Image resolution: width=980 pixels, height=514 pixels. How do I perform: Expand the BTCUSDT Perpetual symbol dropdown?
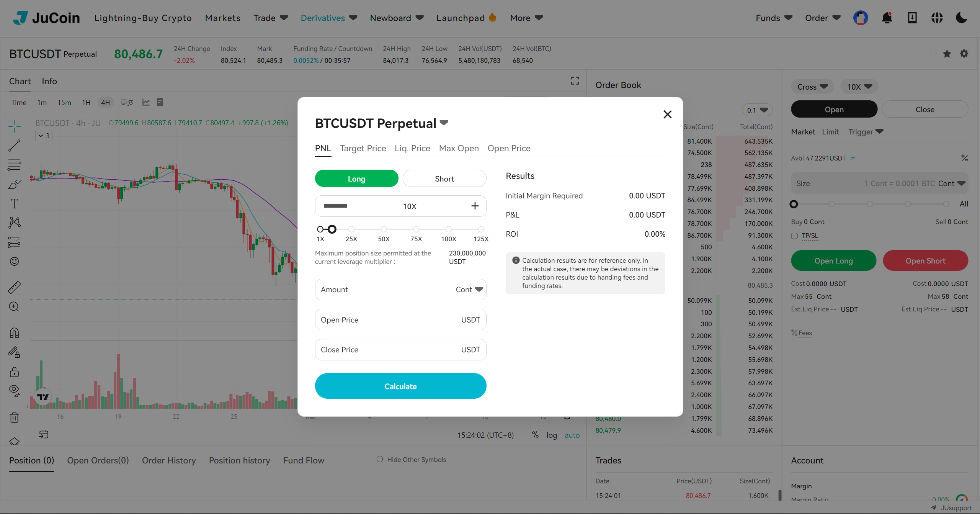point(444,123)
